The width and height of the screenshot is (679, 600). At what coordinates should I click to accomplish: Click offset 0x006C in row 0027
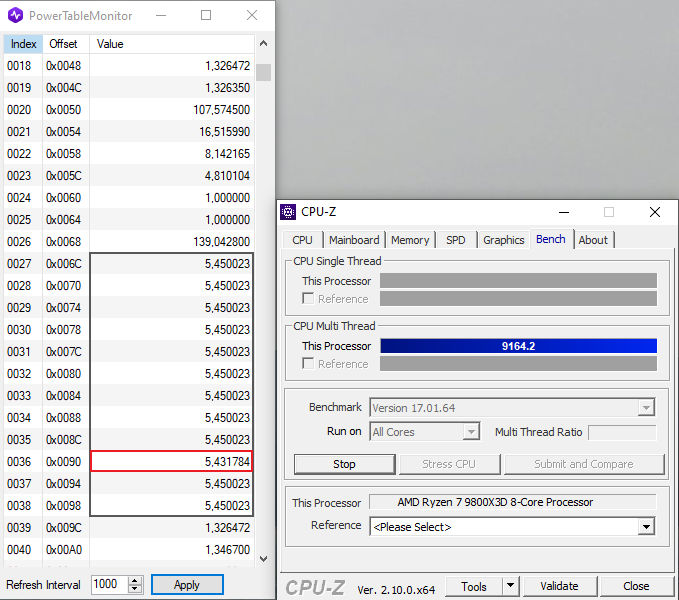pyautogui.click(x=64, y=264)
